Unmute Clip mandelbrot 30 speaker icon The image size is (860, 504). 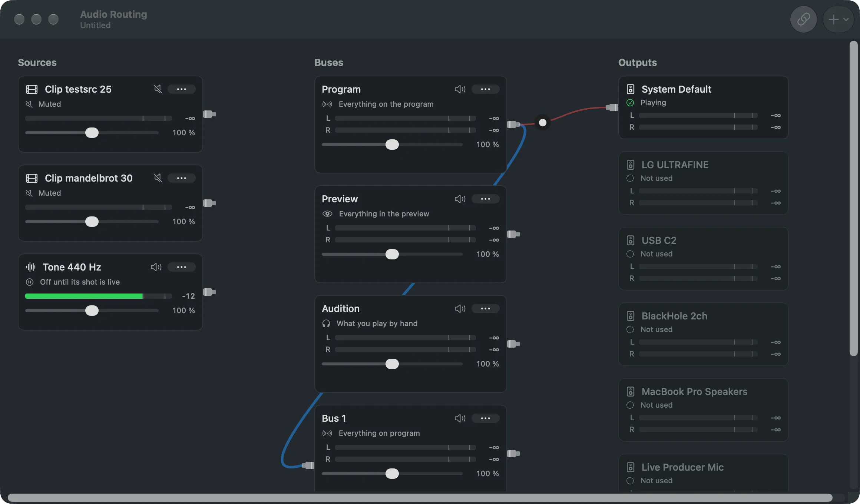coord(158,178)
